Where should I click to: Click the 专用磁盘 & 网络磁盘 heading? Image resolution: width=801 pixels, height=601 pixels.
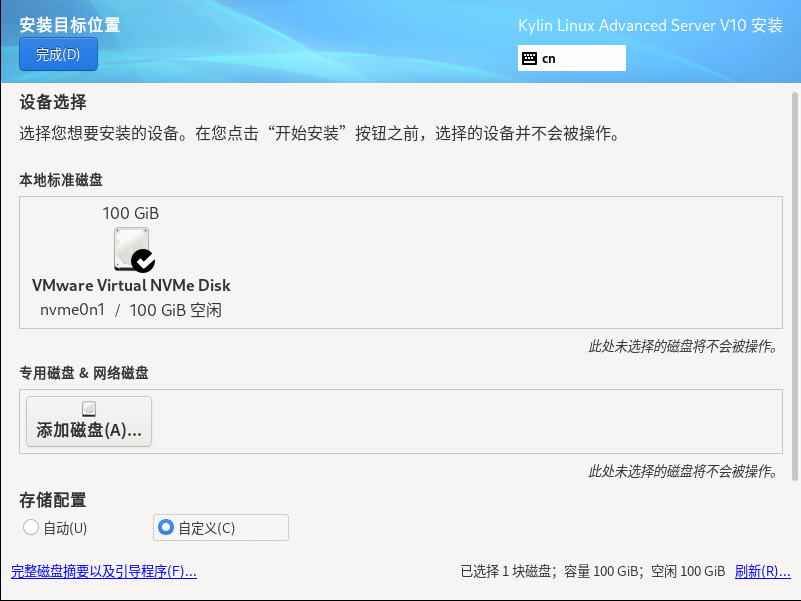(84, 373)
